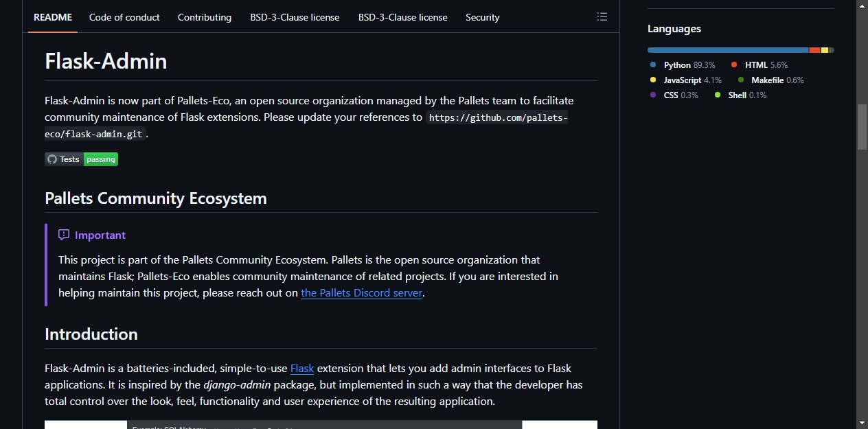Viewport: 868px width, 429px height.
Task: Open the README outline list icon
Action: click(602, 17)
